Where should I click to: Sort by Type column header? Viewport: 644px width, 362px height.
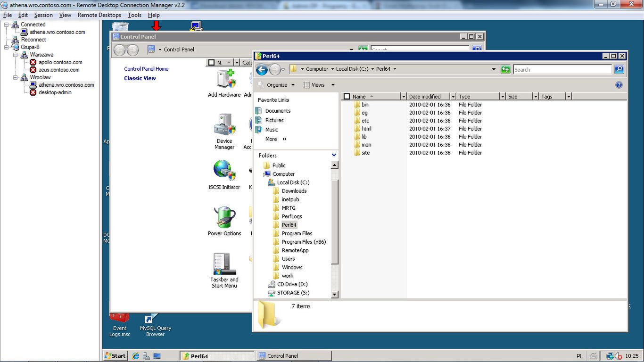479,97
